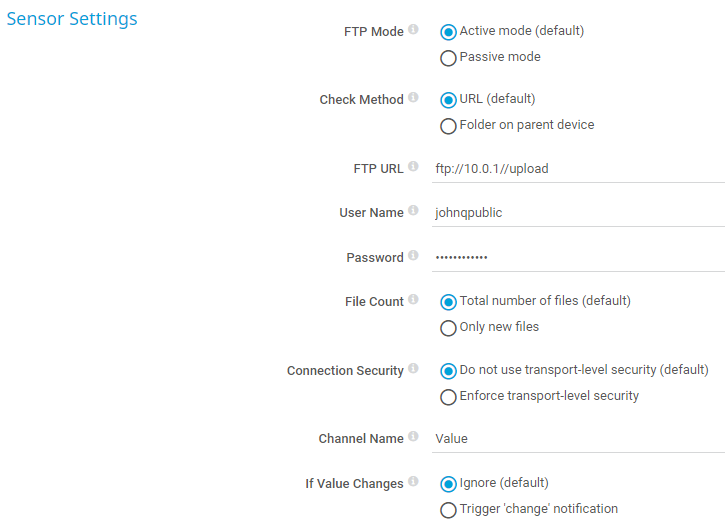
Task: Show help for the Password field
Action: 414,256
